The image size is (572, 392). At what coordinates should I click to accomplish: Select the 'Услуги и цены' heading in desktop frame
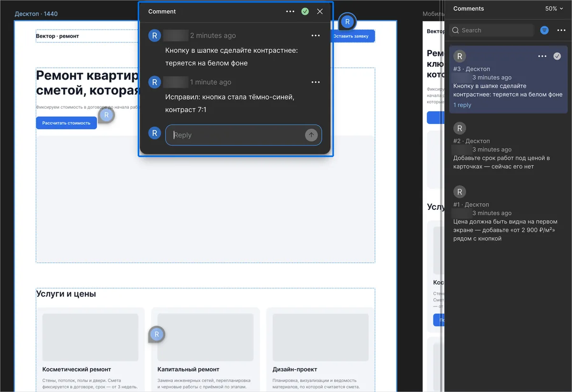(66, 294)
